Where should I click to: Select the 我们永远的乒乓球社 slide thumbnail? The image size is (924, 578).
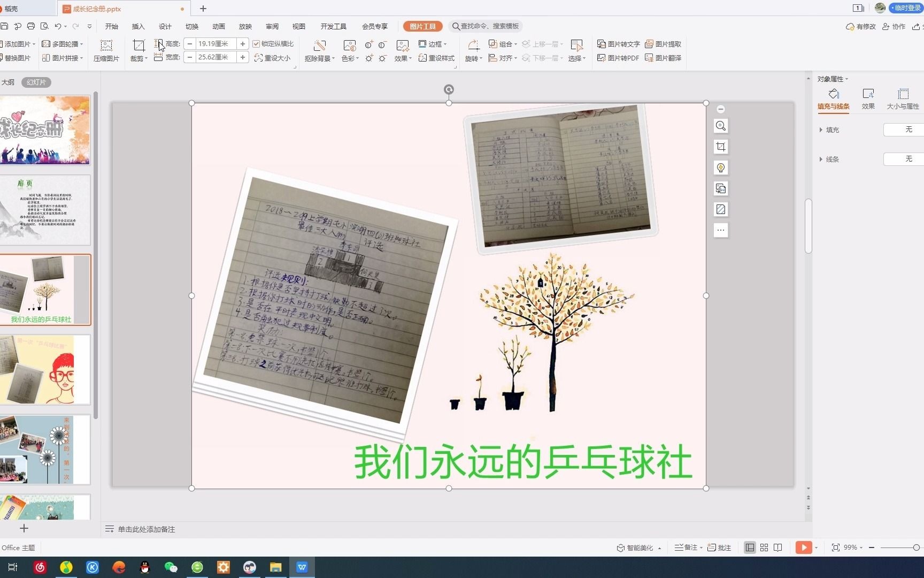[45, 290]
